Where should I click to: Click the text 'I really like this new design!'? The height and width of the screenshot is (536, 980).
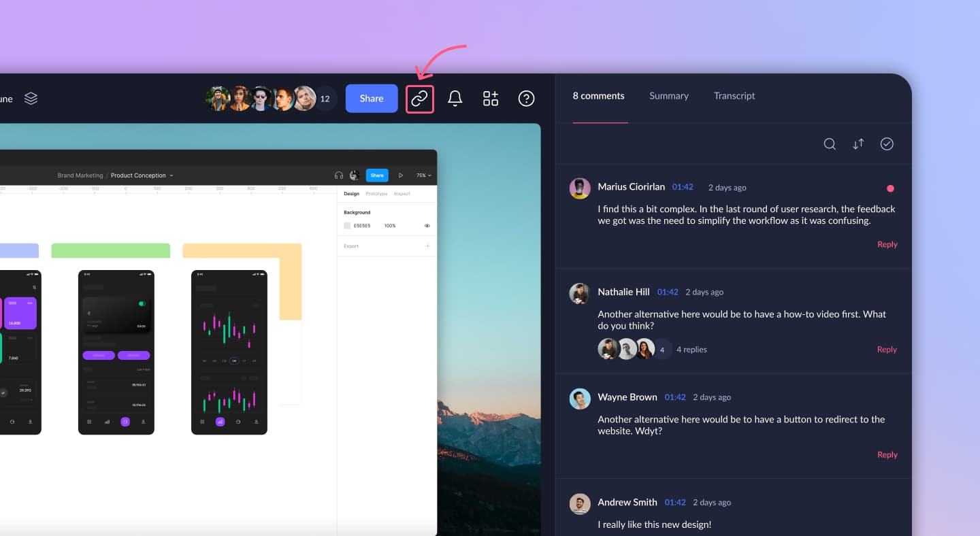[655, 524]
